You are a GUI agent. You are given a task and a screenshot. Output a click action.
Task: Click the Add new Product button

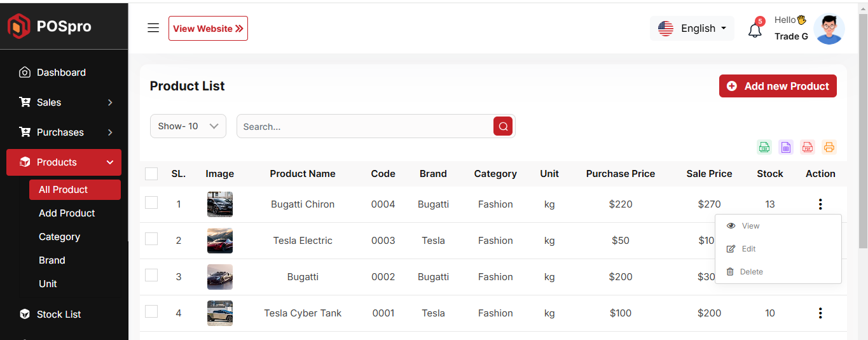tap(778, 86)
